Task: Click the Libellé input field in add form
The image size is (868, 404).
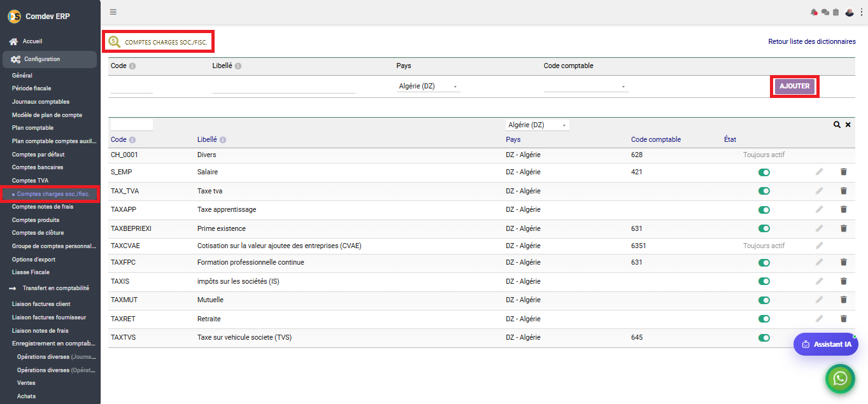Action: point(283,87)
